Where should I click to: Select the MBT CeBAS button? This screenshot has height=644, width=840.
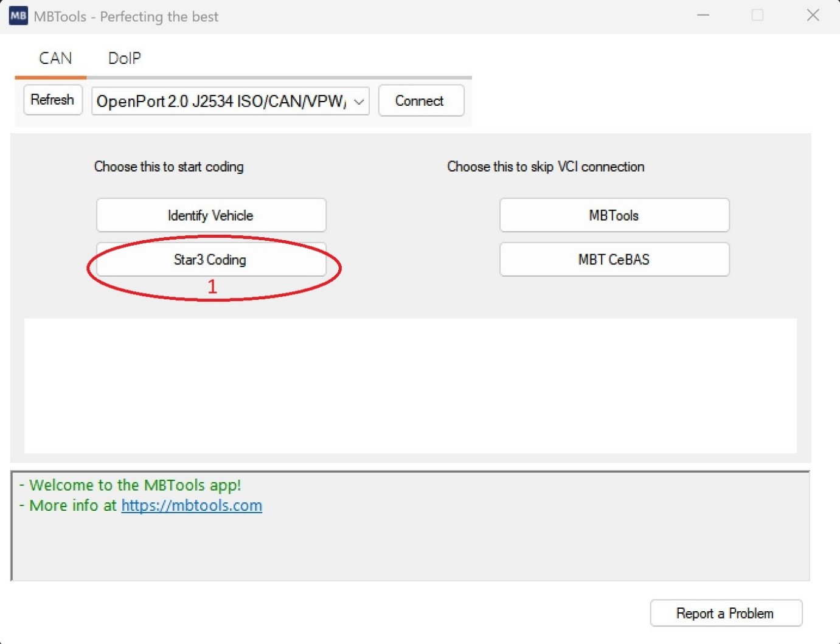[x=614, y=260]
